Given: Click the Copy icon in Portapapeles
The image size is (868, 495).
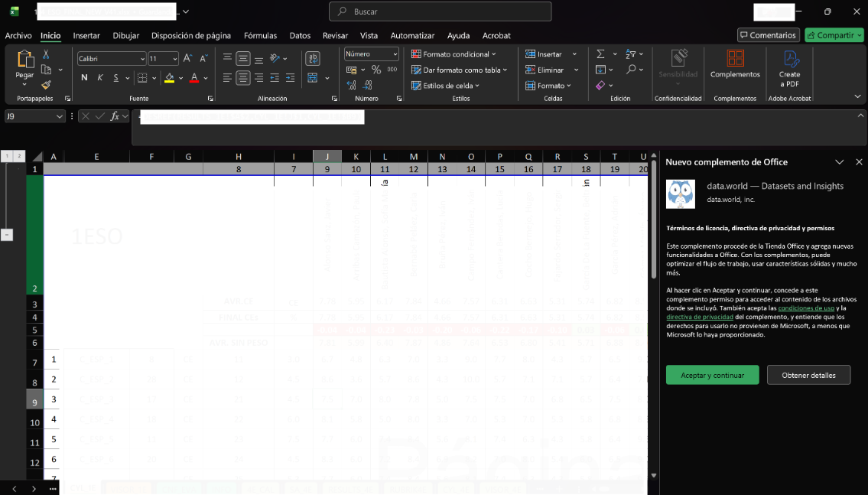Looking at the screenshot, I should [x=47, y=70].
